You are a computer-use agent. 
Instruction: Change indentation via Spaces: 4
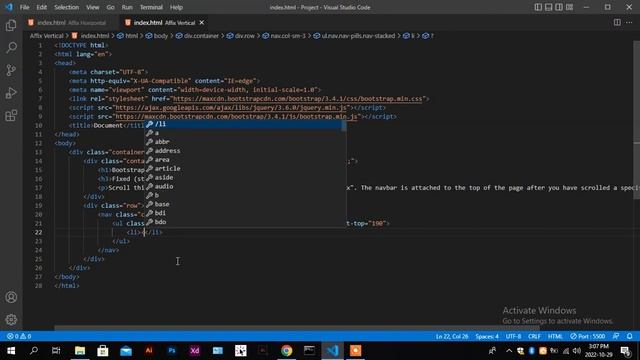pos(487,336)
